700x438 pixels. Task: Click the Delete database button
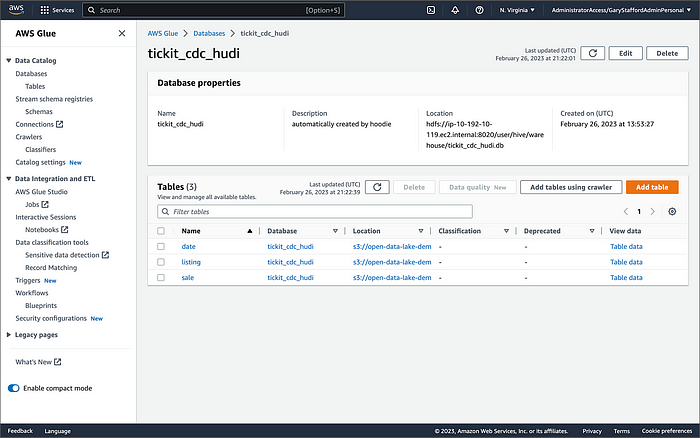[x=667, y=53]
